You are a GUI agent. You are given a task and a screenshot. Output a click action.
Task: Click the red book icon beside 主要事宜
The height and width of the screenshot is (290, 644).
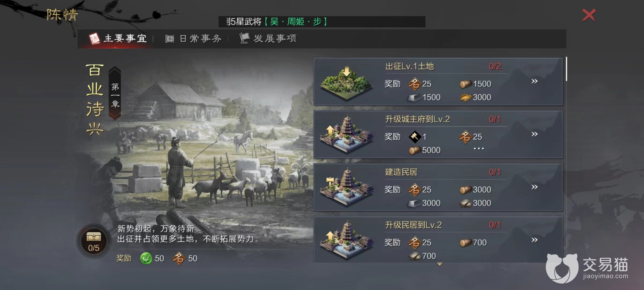(x=94, y=39)
